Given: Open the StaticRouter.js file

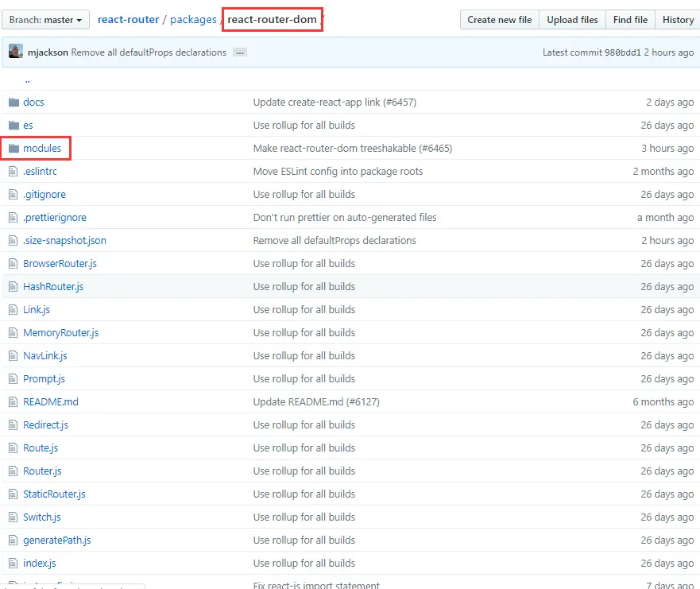Looking at the screenshot, I should click(x=54, y=494).
